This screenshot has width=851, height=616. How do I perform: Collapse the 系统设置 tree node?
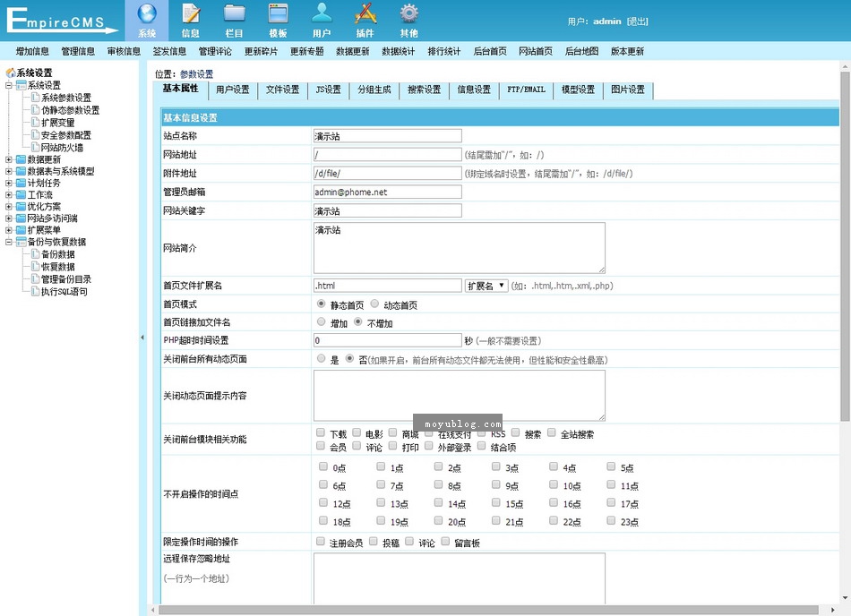click(9, 86)
